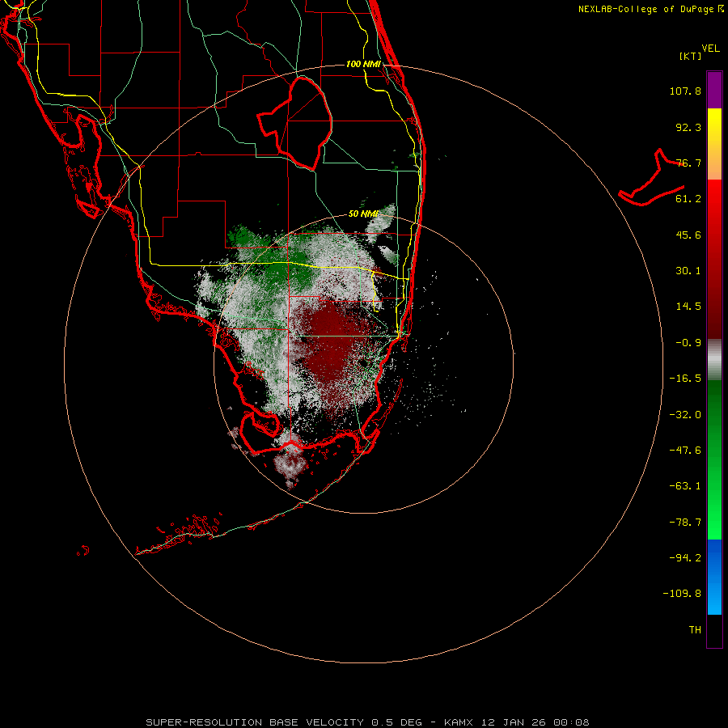The height and width of the screenshot is (728, 728).
Task: Click the -32.0 legend value
Action: click(685, 415)
